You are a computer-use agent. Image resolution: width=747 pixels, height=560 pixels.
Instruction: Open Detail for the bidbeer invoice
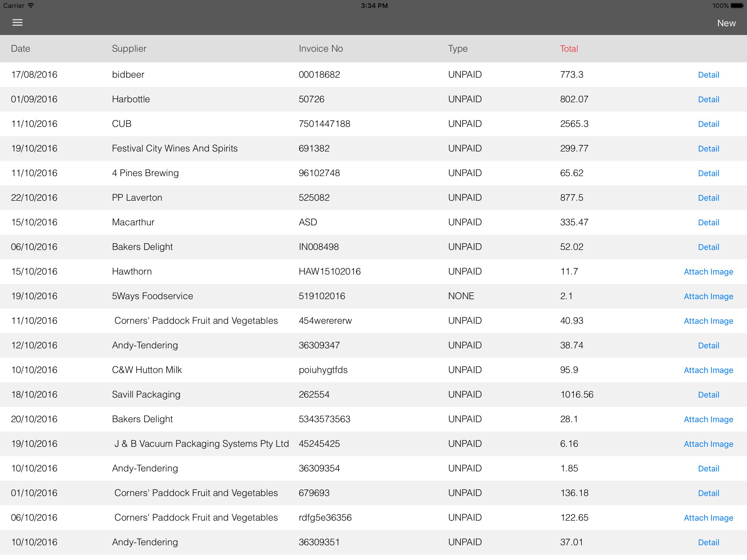point(708,75)
